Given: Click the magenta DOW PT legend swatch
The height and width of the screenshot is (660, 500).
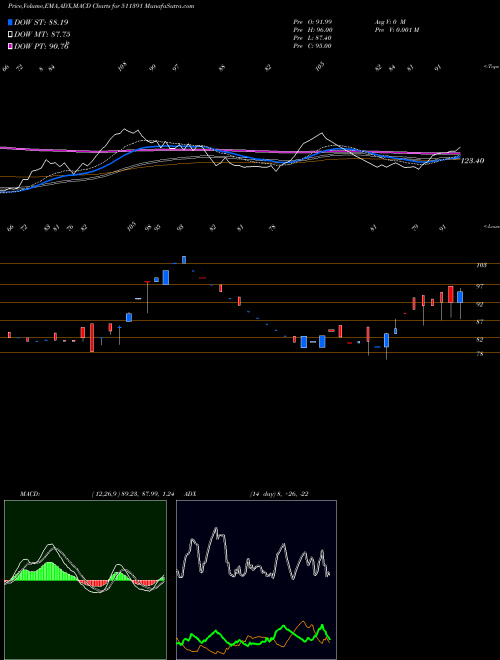Looking at the screenshot, I should coord(11,46).
